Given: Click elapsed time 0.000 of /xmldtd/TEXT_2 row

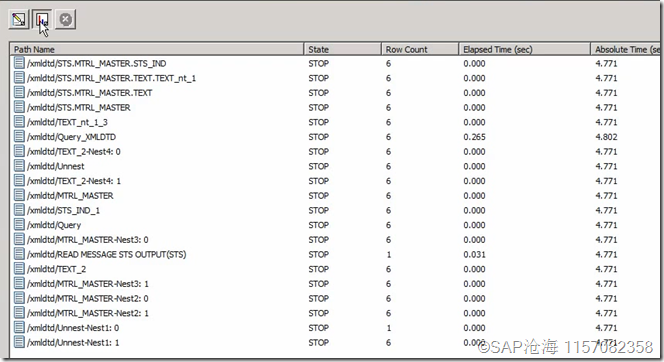Looking at the screenshot, I should point(474,269).
